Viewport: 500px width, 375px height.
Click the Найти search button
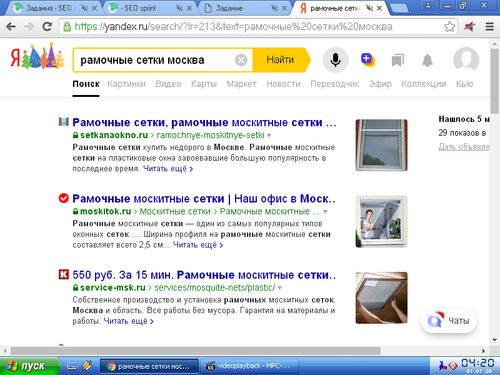click(281, 60)
